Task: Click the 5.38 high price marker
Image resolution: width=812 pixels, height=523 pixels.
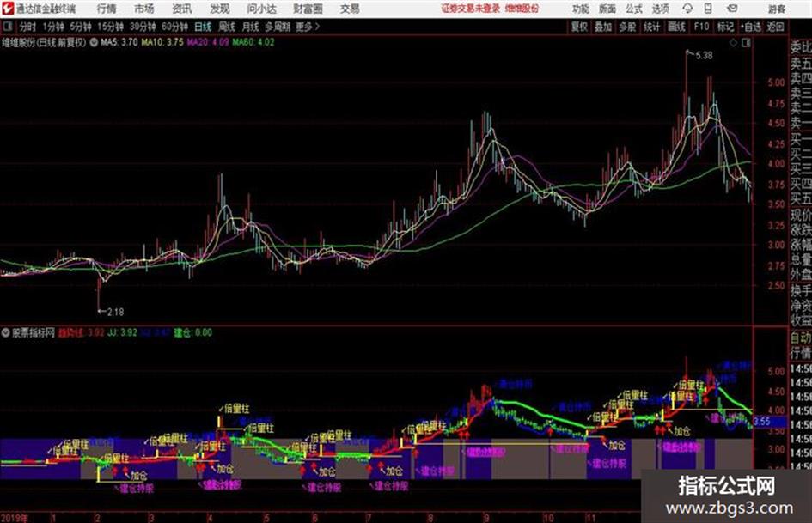Action: (704, 55)
